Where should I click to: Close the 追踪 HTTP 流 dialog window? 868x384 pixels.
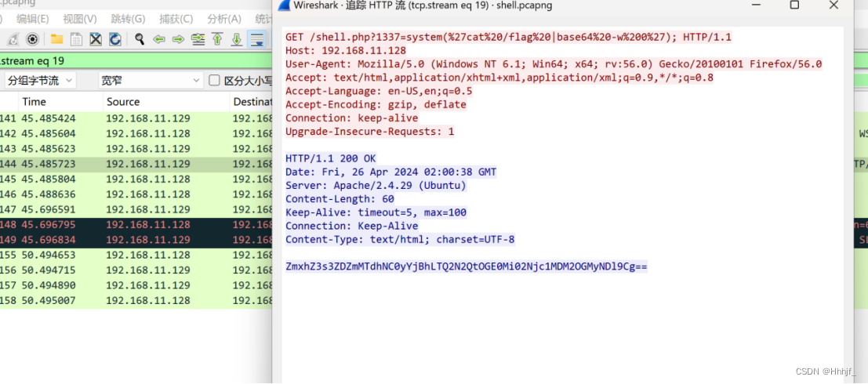click(833, 5)
